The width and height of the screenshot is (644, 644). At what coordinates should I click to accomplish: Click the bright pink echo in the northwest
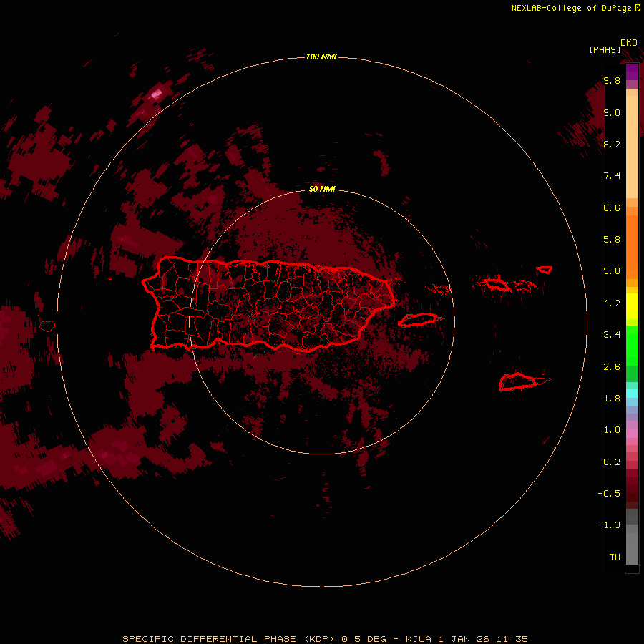pos(156,94)
